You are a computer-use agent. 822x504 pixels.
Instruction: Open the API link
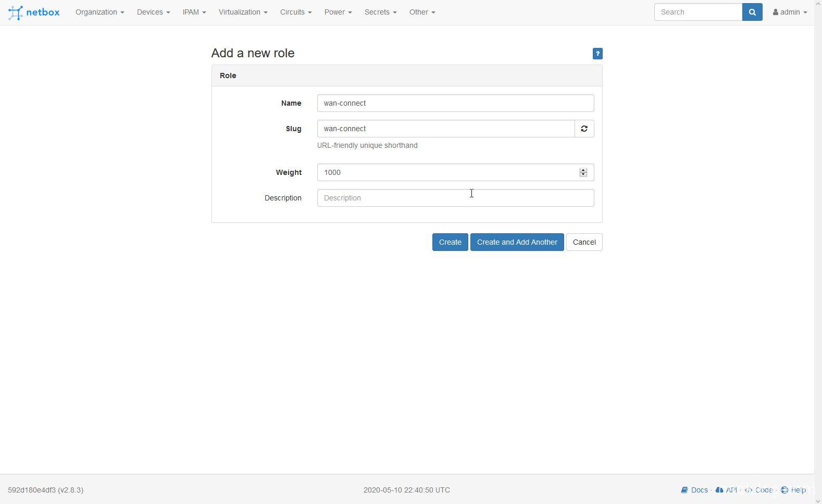click(x=727, y=490)
